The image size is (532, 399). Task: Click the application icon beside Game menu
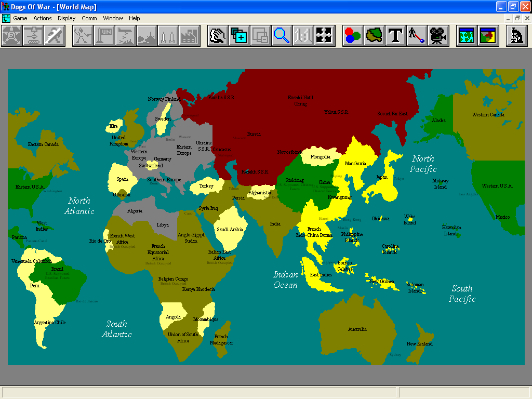(6, 18)
